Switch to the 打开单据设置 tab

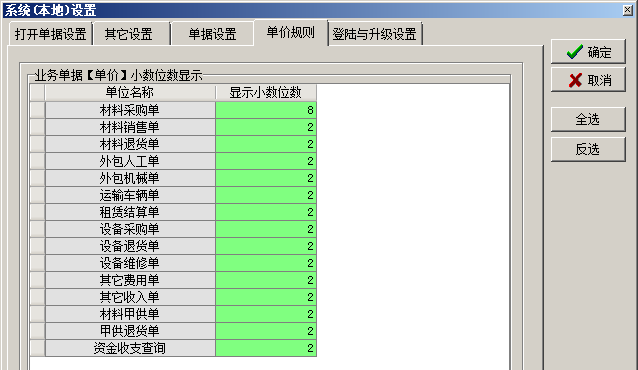(x=50, y=34)
